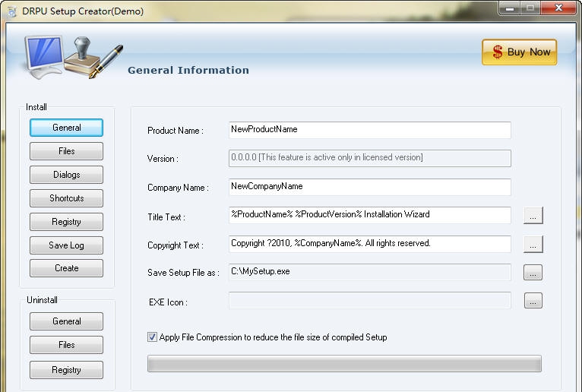
Task: Open the Uninstall General section
Action: click(66, 321)
